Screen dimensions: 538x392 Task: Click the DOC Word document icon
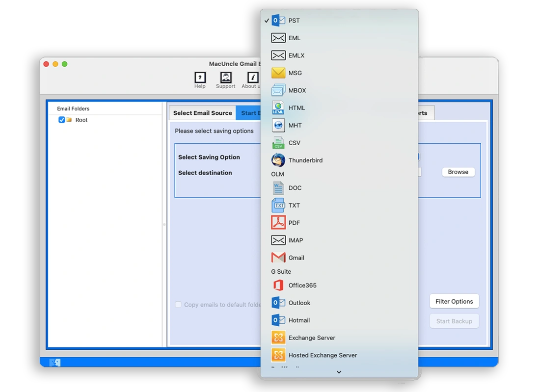click(x=278, y=188)
